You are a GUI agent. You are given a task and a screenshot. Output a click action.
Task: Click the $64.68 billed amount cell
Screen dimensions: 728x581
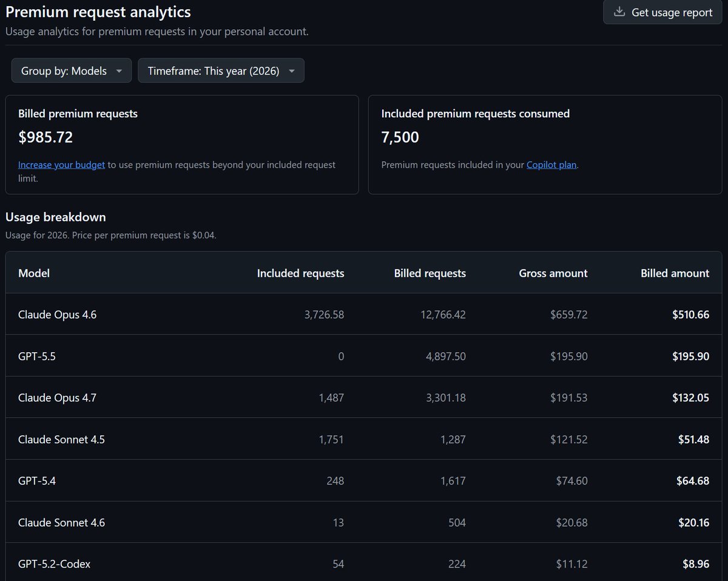[693, 481]
